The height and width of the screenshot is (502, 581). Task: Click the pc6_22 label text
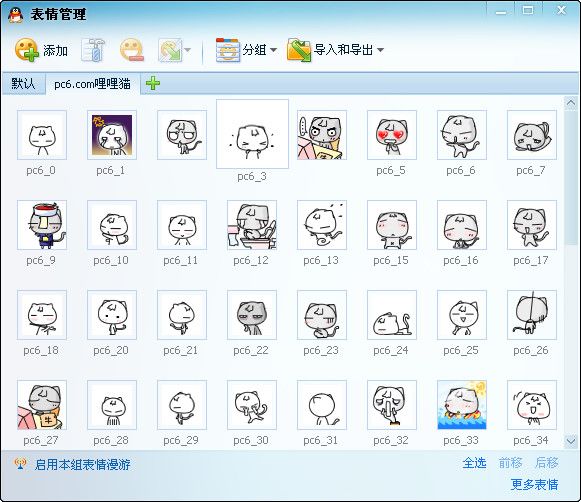pos(251,350)
